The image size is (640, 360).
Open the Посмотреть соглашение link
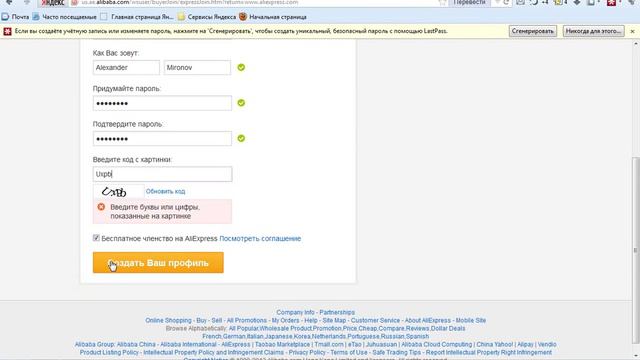[260, 239]
